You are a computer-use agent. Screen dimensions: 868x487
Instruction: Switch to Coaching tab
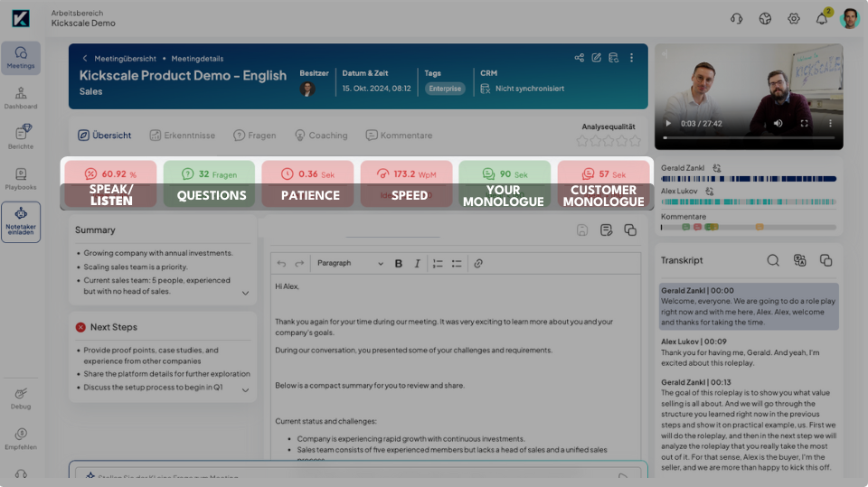321,135
